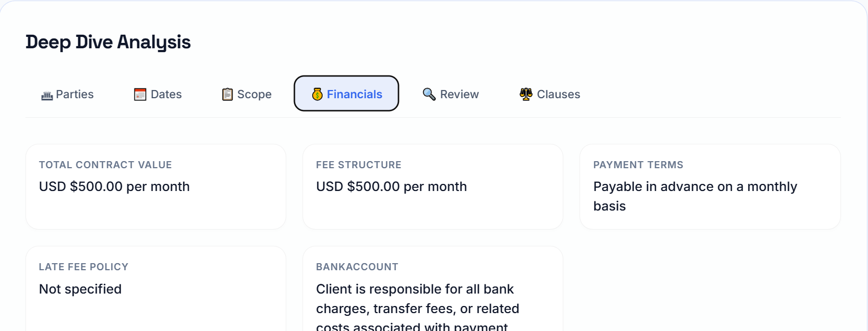Image resolution: width=868 pixels, height=331 pixels.
Task: Click 'Payable in advance on a monthly basis' text
Action: [x=695, y=196]
